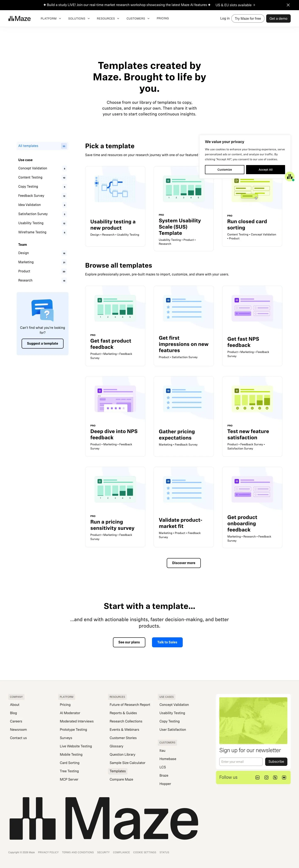Accept all cookies in privacy popup
299x868 pixels.
(x=266, y=169)
